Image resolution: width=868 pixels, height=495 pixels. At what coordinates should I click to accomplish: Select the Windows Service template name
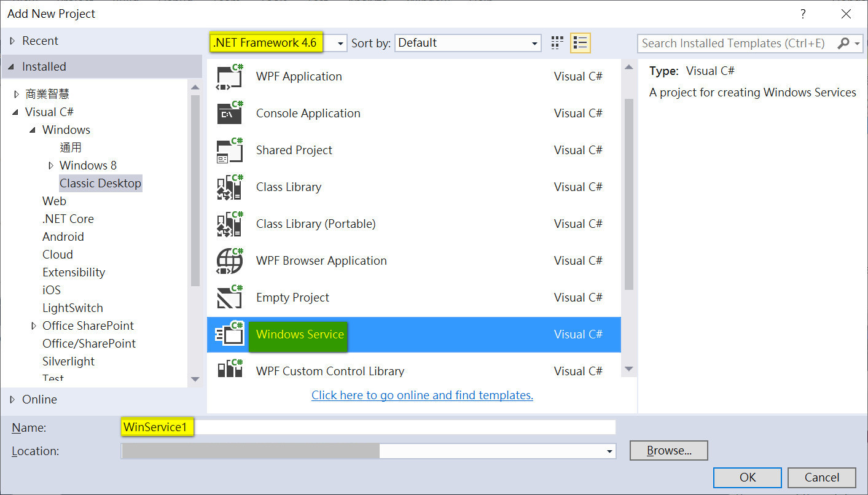pos(300,335)
